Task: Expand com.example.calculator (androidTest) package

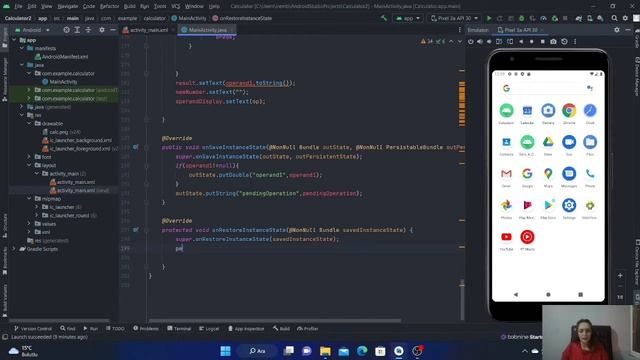Action: tap(29, 90)
